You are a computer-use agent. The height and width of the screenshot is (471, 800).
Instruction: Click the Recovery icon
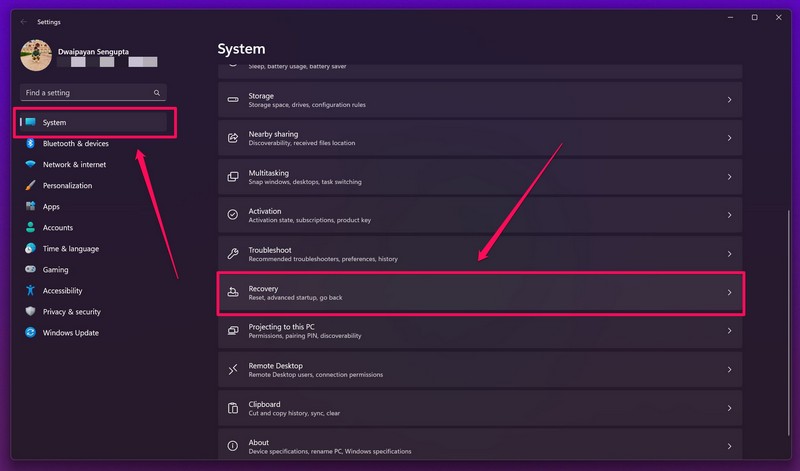tap(233, 293)
